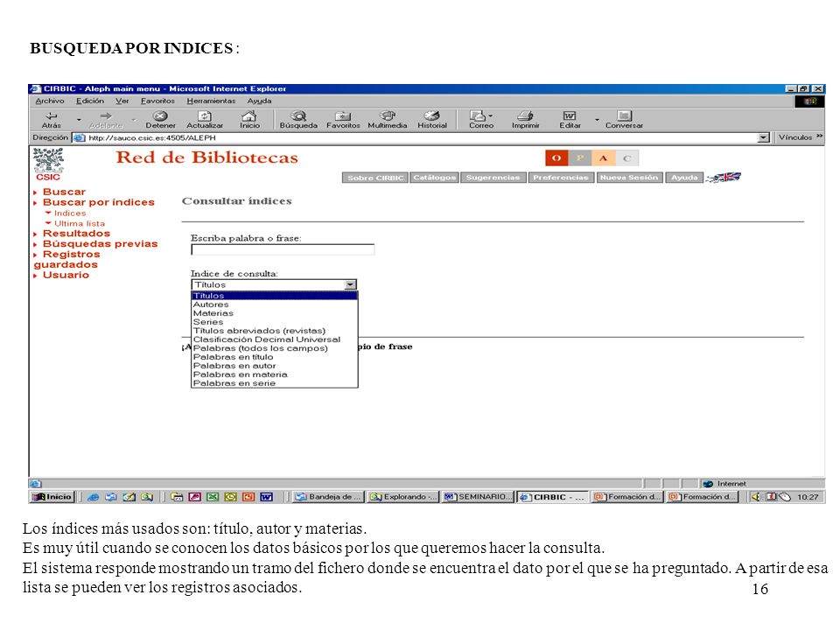This screenshot has height=630, width=840.
Task: Select Materias in the index list
Action: (274, 313)
